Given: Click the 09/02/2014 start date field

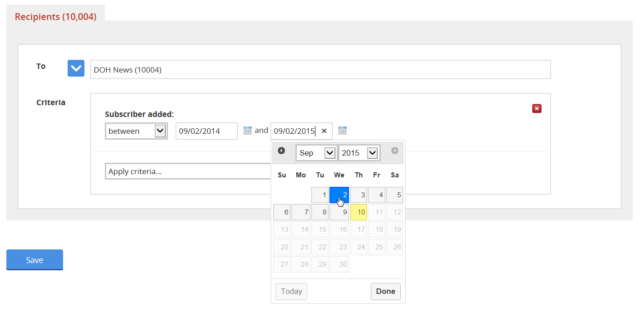Looking at the screenshot, I should [x=206, y=131].
